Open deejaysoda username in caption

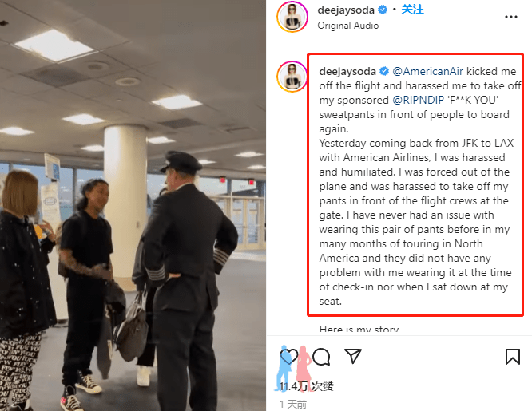347,71
